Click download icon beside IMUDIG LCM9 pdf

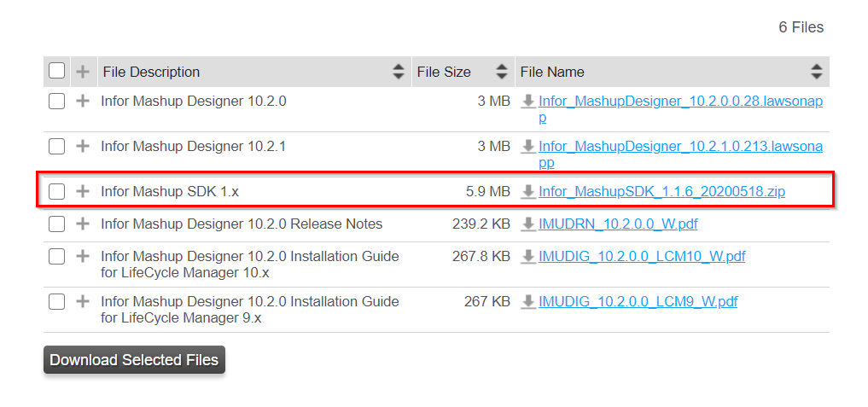pos(528,302)
